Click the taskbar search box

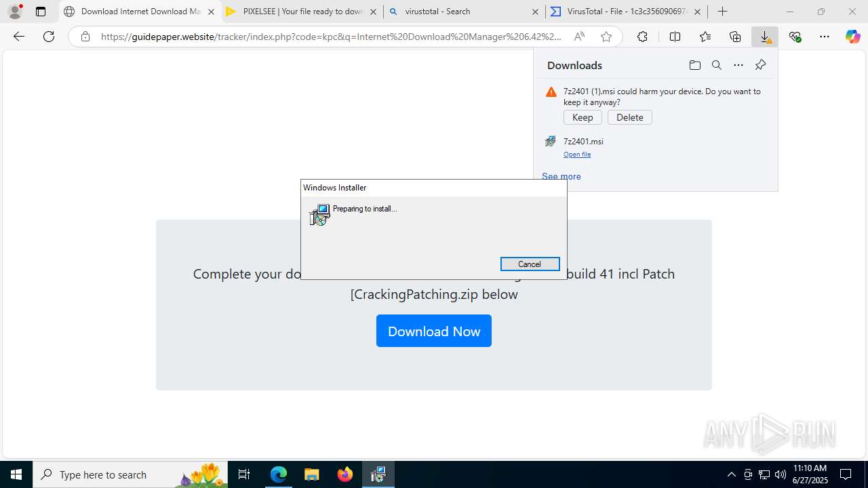(129, 474)
